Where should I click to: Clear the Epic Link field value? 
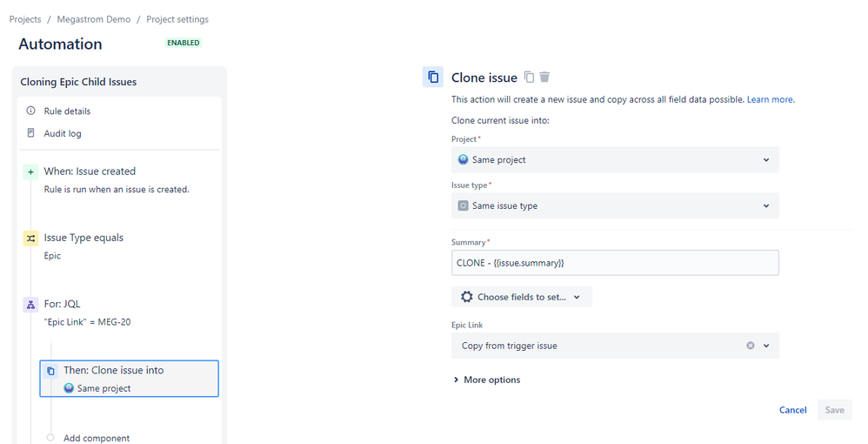750,346
